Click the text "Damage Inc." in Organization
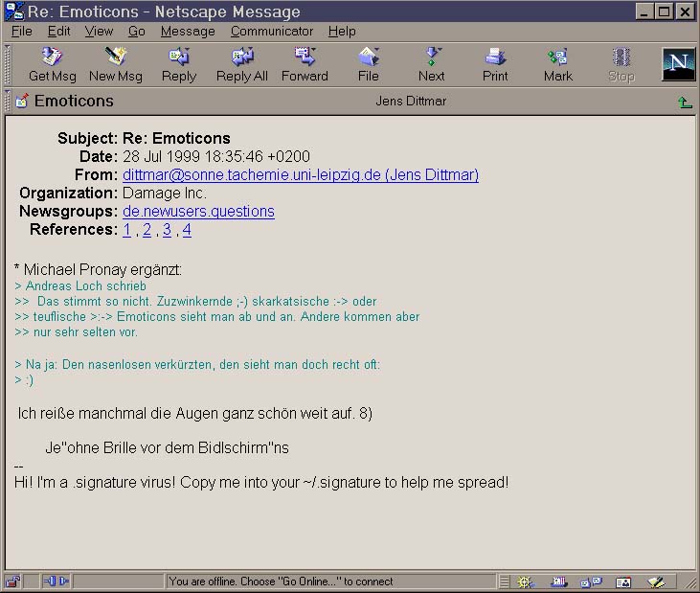 coord(165,193)
